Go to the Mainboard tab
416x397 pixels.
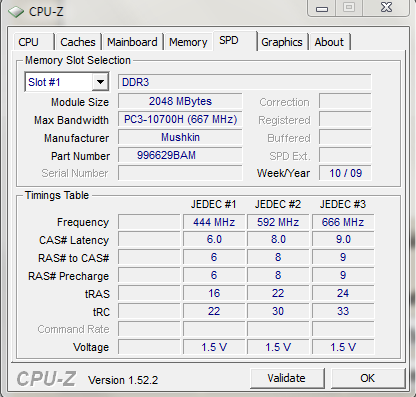[x=132, y=42]
